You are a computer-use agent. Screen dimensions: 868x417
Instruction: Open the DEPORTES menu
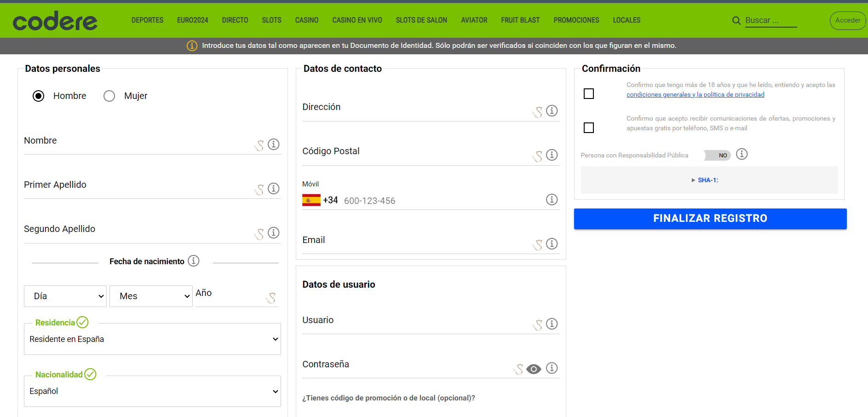(147, 20)
